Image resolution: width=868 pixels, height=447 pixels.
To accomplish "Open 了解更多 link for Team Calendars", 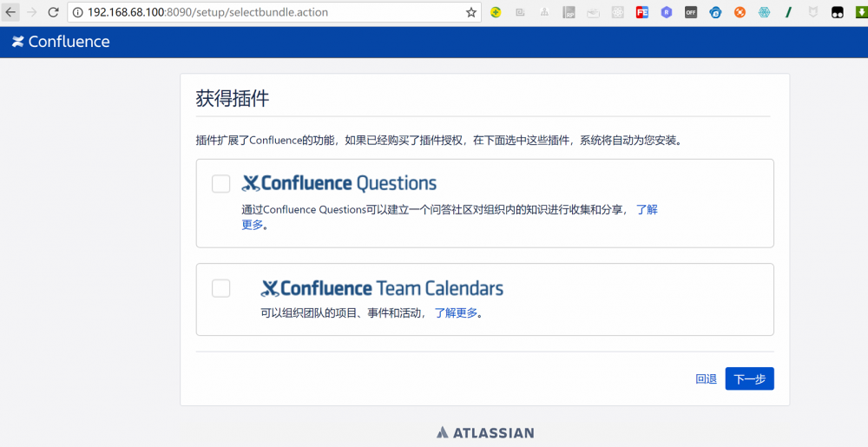I will 456,313.
